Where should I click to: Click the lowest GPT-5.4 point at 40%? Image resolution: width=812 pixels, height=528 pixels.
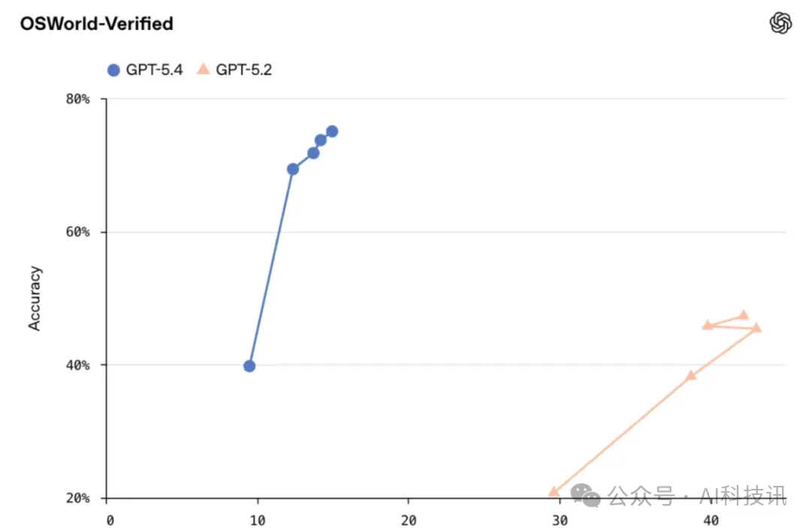pyautogui.click(x=250, y=366)
